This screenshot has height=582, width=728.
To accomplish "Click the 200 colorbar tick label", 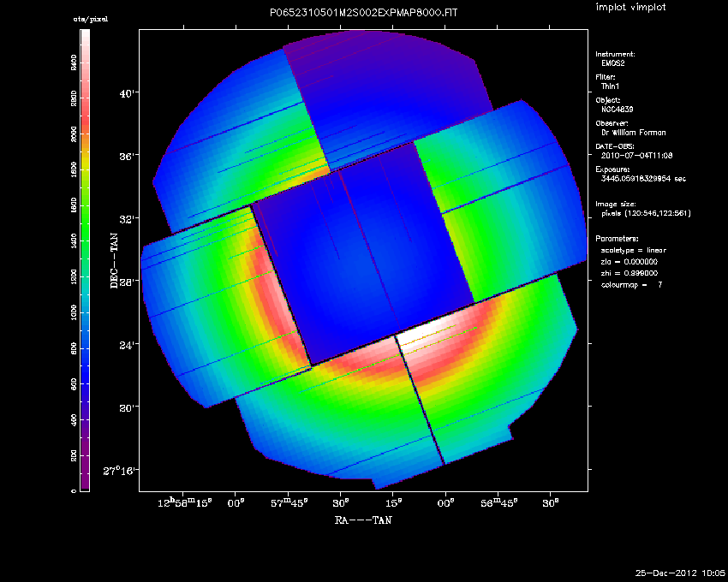I will 74,456.
